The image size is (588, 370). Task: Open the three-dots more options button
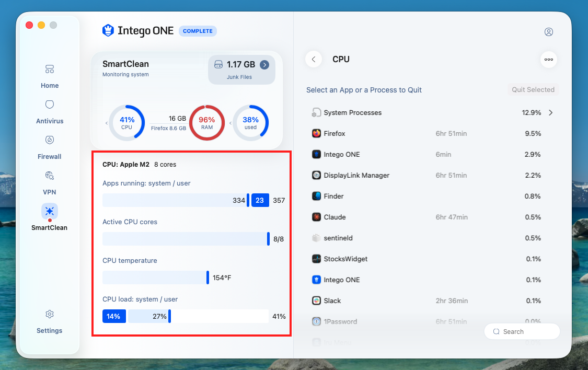(x=549, y=59)
